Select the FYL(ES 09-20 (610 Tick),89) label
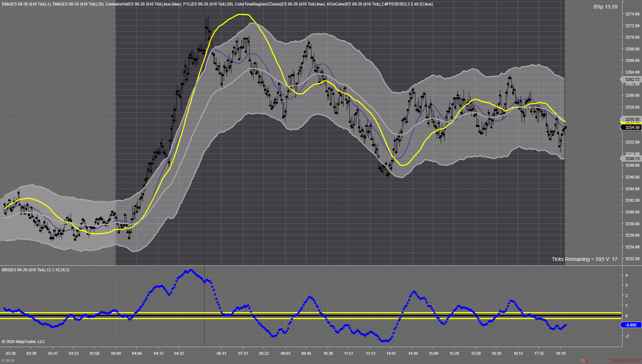Image resolution: width=642 pixels, height=364 pixels. pyautogui.click(x=208, y=4)
